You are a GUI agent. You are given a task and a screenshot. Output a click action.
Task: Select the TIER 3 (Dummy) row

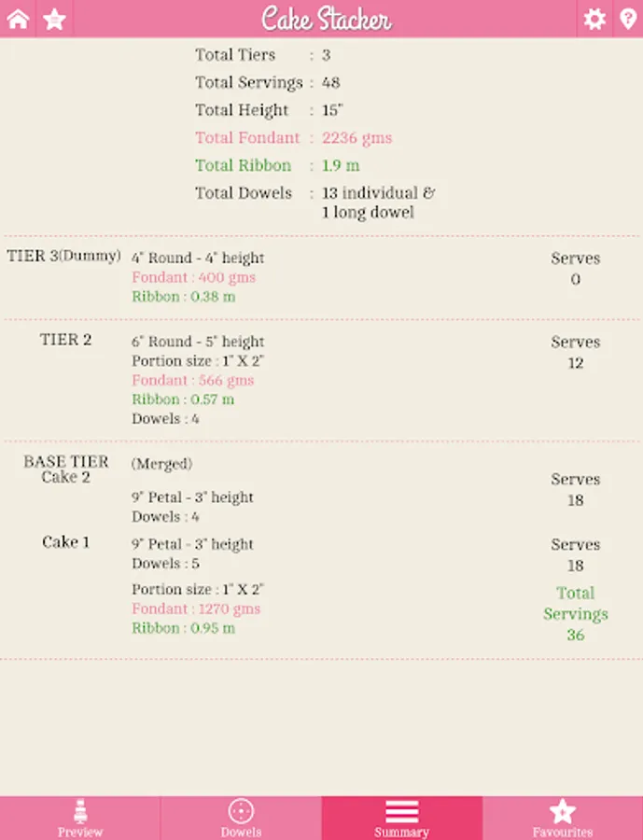[63, 256]
